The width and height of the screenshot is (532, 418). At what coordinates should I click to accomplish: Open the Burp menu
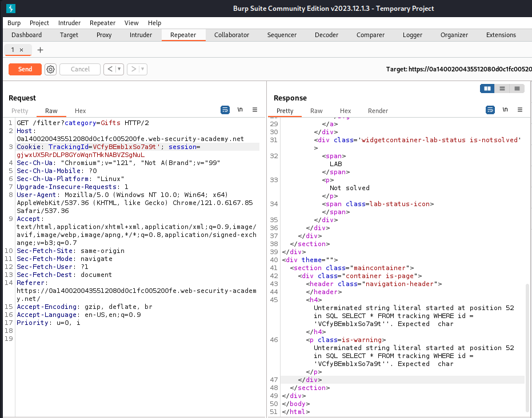pyautogui.click(x=14, y=23)
